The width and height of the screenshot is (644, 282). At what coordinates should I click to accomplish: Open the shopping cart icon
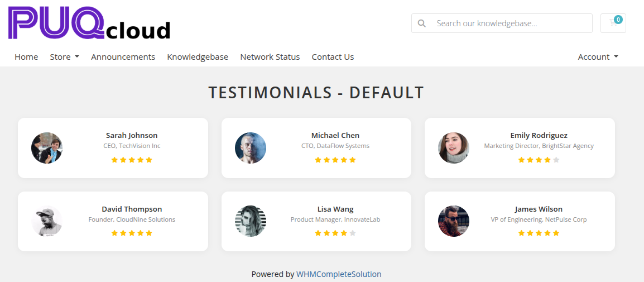(613, 23)
